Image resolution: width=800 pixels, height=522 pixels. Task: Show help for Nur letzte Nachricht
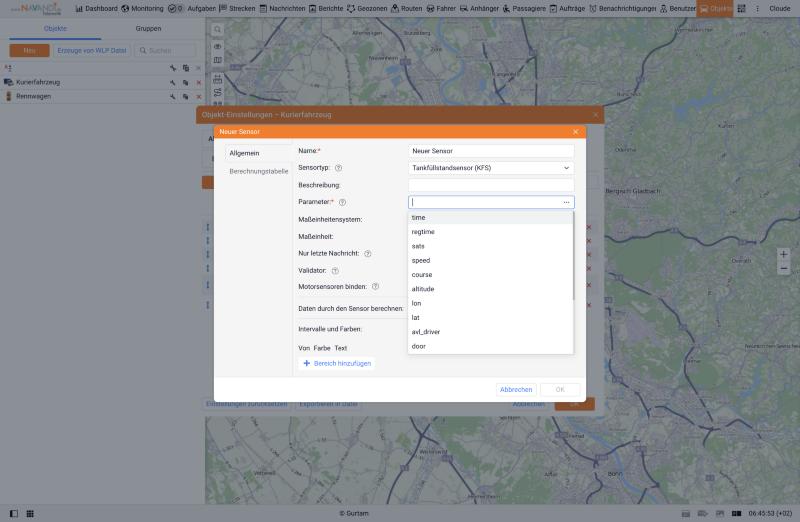pyautogui.click(x=367, y=254)
